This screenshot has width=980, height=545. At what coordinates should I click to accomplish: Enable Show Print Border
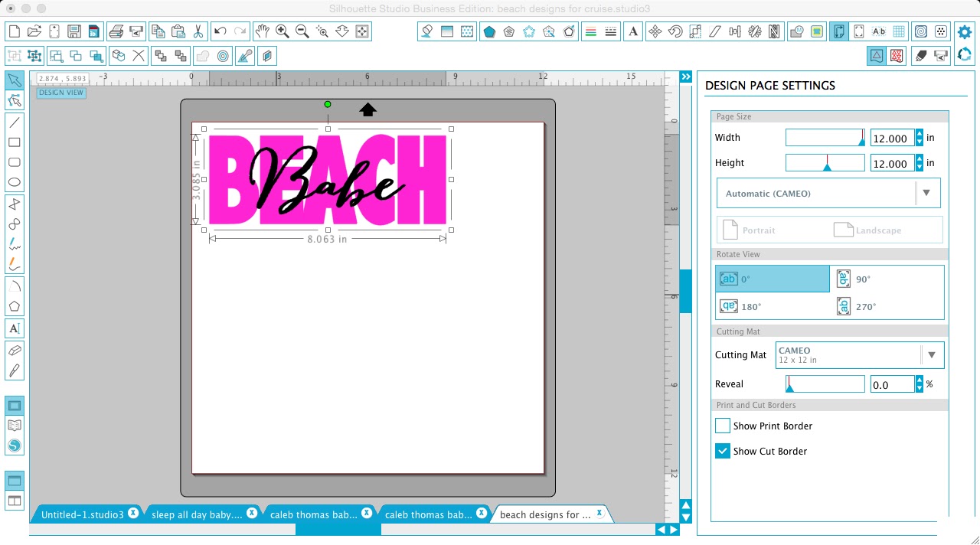pyautogui.click(x=722, y=426)
